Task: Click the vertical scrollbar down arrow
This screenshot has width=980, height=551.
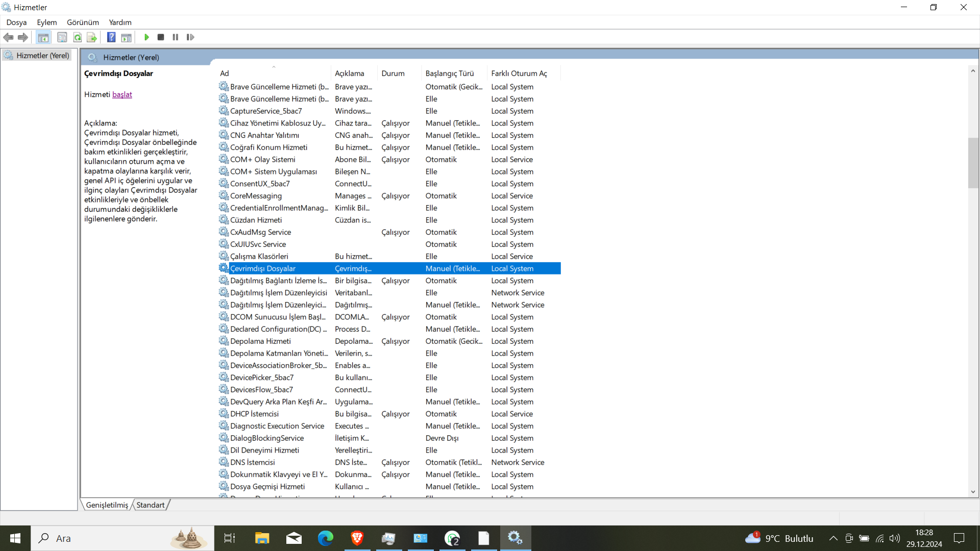Action: coord(973,492)
